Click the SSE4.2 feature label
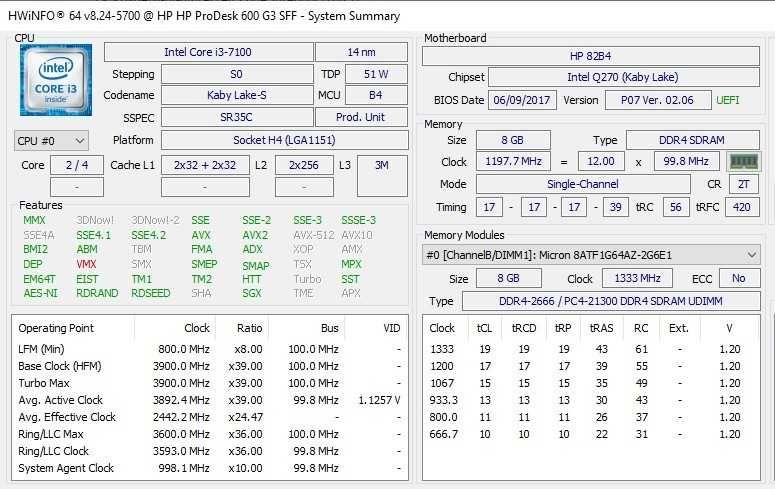Screen dimensions: 775x489 point(149,235)
